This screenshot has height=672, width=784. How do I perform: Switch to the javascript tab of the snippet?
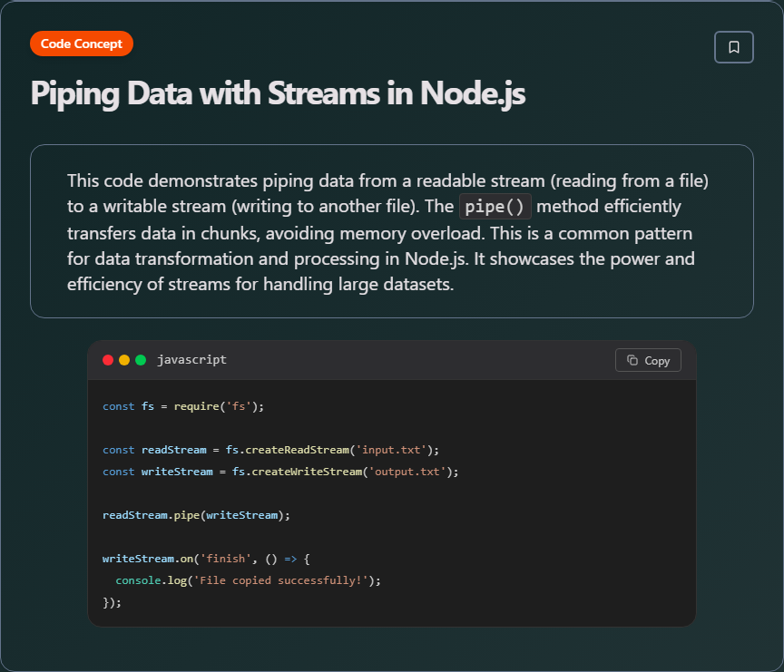pos(191,359)
